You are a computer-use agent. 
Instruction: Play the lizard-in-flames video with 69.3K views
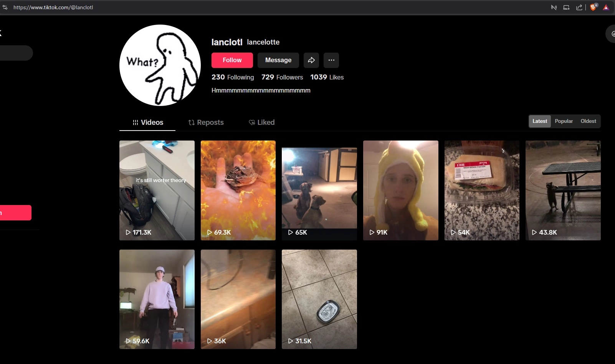pos(238,190)
